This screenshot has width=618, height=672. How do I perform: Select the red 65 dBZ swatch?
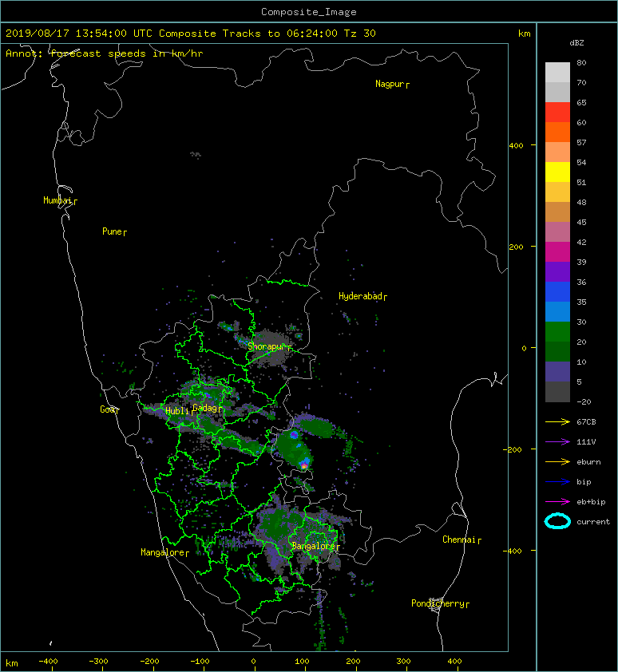pos(557,112)
